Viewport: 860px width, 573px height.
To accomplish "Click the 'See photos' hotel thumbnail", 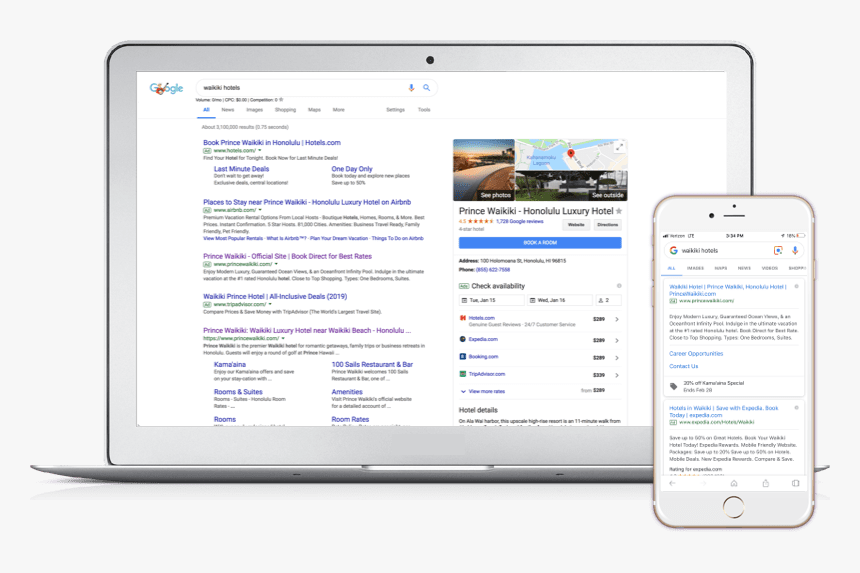I will (x=484, y=170).
